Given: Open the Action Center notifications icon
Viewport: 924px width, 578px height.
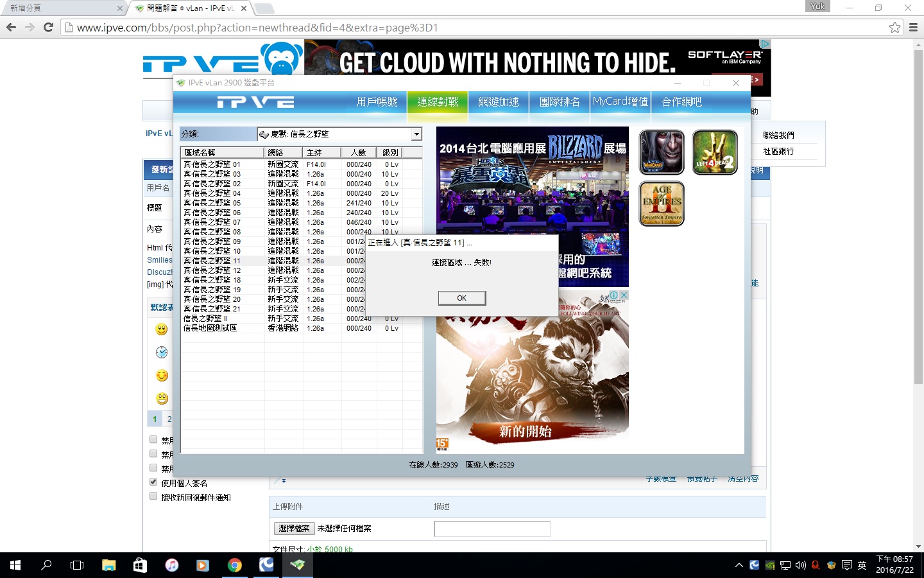Looking at the screenshot, I should [847, 566].
